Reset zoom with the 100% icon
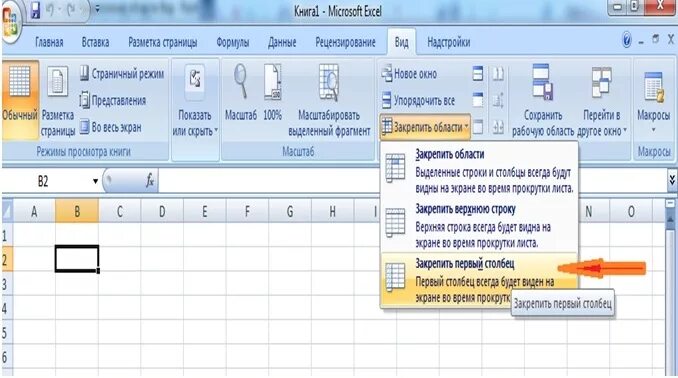 click(x=273, y=92)
